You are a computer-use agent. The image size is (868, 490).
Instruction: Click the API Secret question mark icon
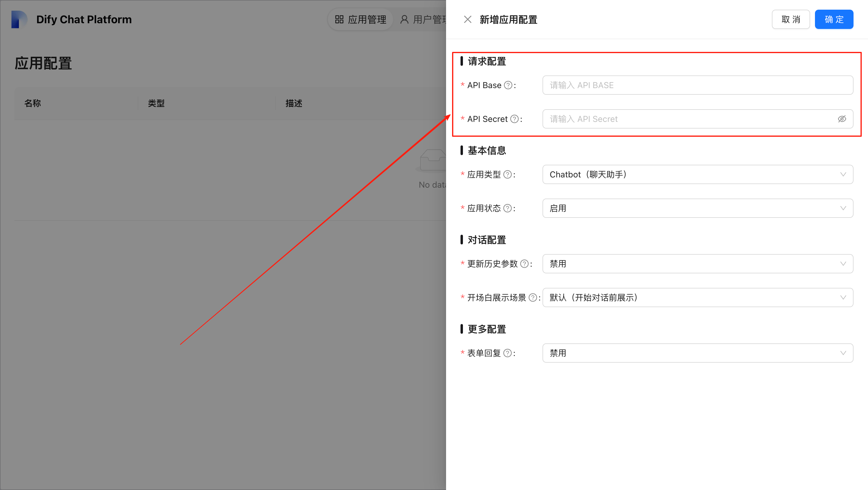pos(514,119)
